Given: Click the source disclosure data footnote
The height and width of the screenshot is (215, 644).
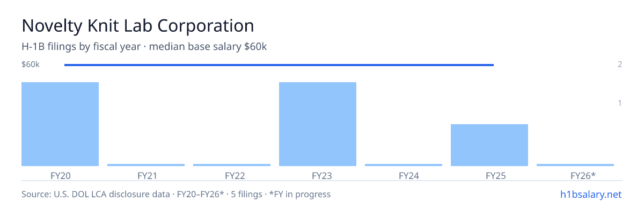Looking at the screenshot, I should [x=176, y=194].
